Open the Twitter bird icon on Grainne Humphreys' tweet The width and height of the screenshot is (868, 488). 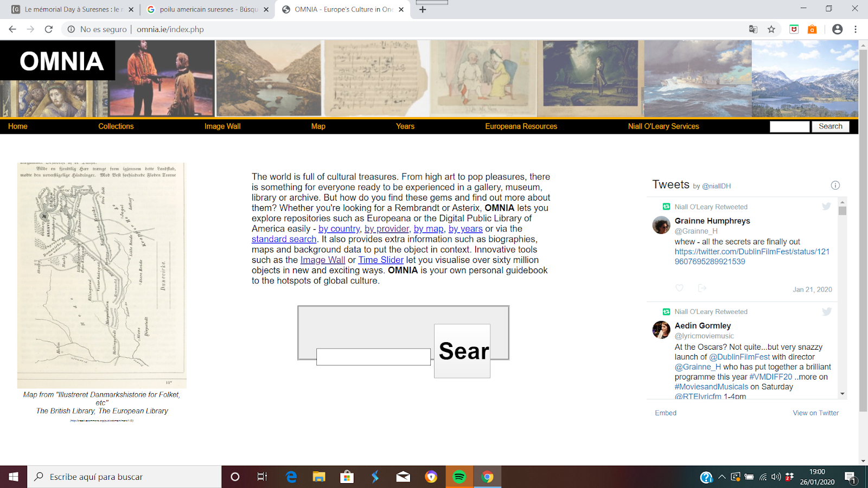[826, 206]
